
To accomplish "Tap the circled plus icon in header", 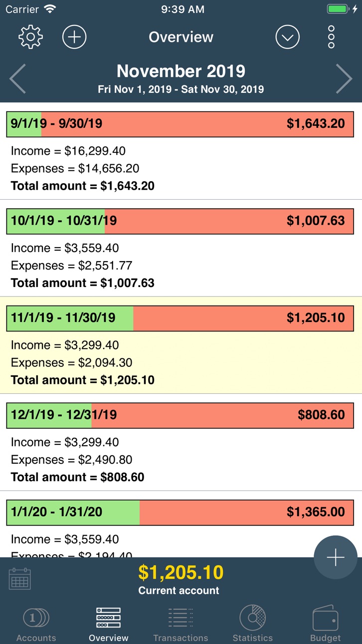I will [74, 37].
